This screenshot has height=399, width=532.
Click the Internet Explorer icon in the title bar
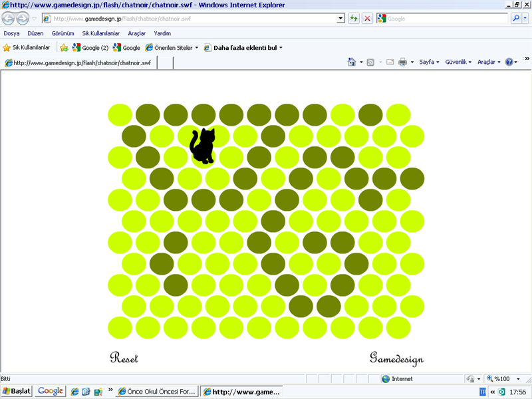pos(5,5)
